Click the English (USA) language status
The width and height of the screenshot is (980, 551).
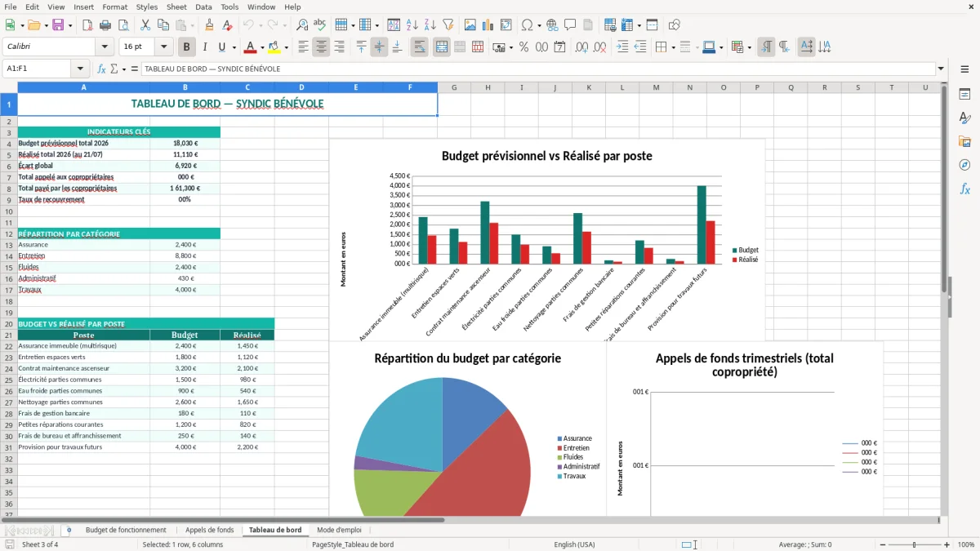574,544
